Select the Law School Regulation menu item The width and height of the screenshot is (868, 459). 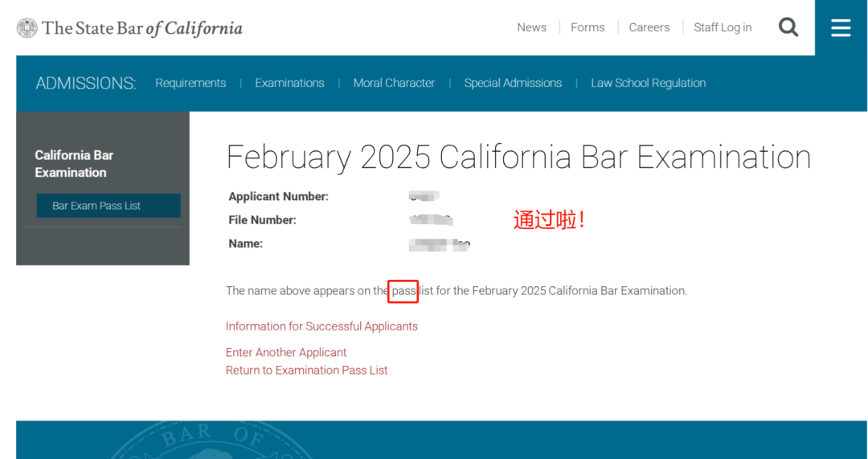pyautogui.click(x=649, y=83)
